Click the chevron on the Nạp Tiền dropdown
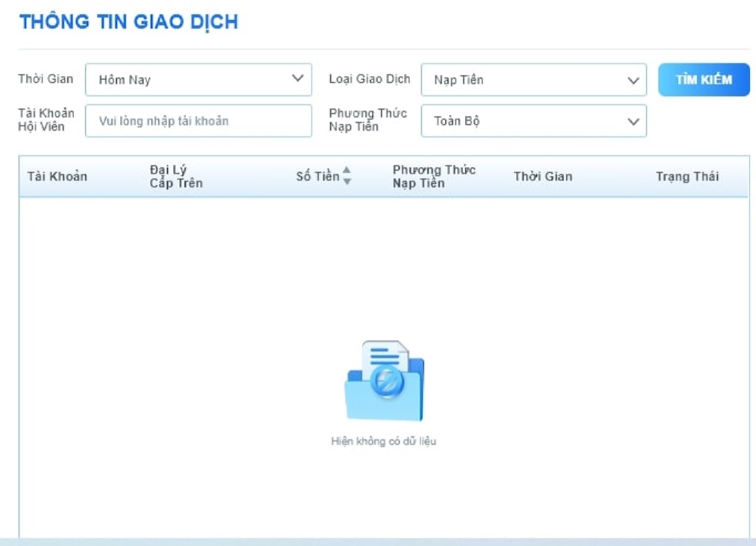The image size is (756, 546). pos(633,80)
